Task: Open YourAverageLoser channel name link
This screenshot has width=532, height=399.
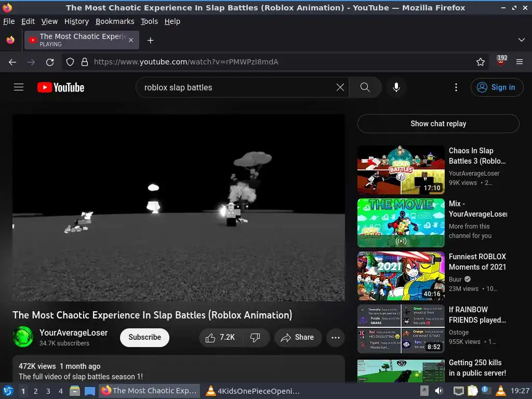Action: click(73, 332)
